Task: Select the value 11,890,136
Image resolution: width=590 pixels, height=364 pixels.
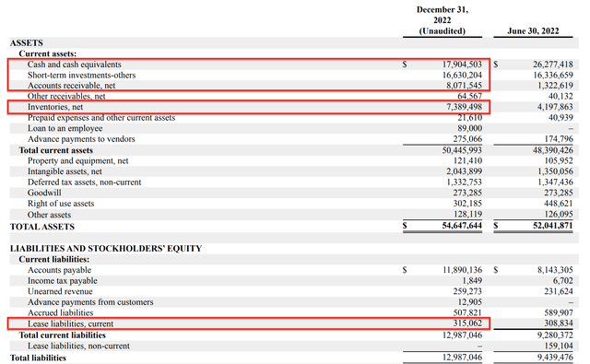Action: 462,270
